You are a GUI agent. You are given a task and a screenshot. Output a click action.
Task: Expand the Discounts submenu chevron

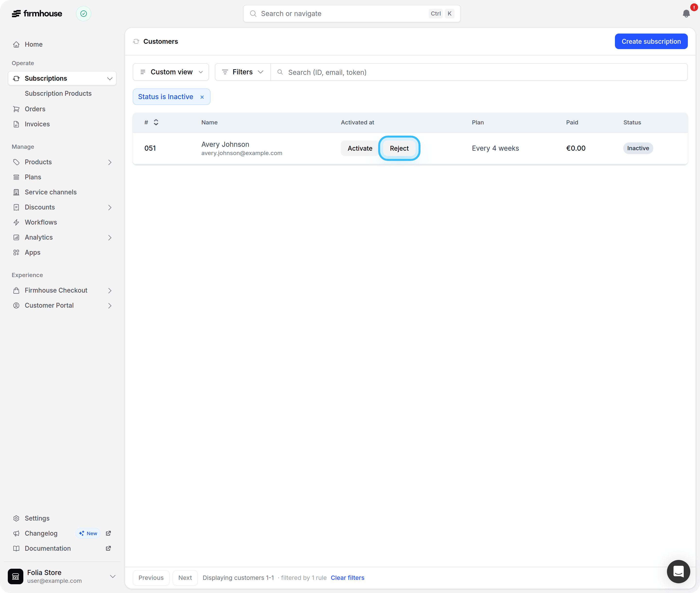tap(110, 208)
